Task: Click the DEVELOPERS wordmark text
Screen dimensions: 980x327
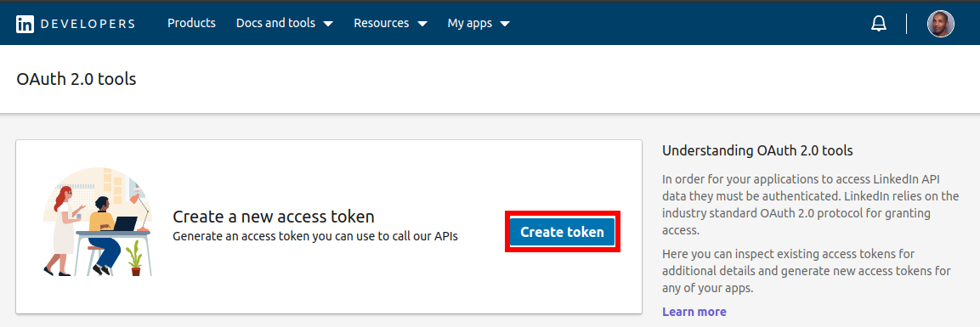Action: 88,24
